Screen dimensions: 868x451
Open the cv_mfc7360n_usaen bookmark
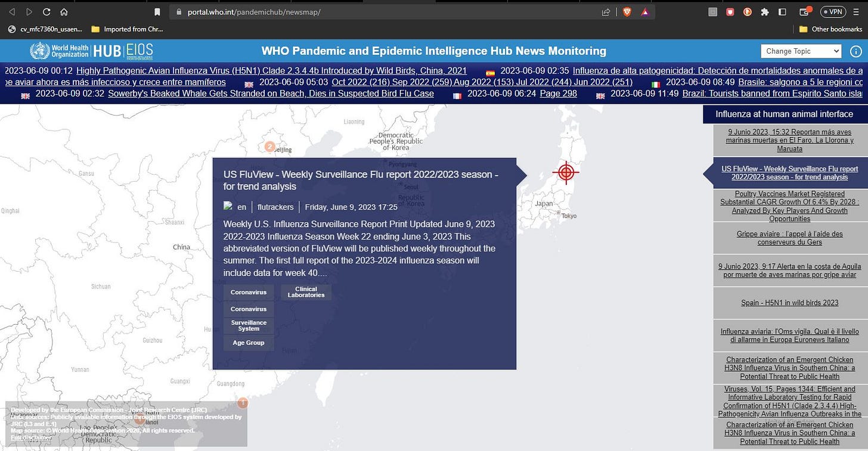(x=45, y=29)
